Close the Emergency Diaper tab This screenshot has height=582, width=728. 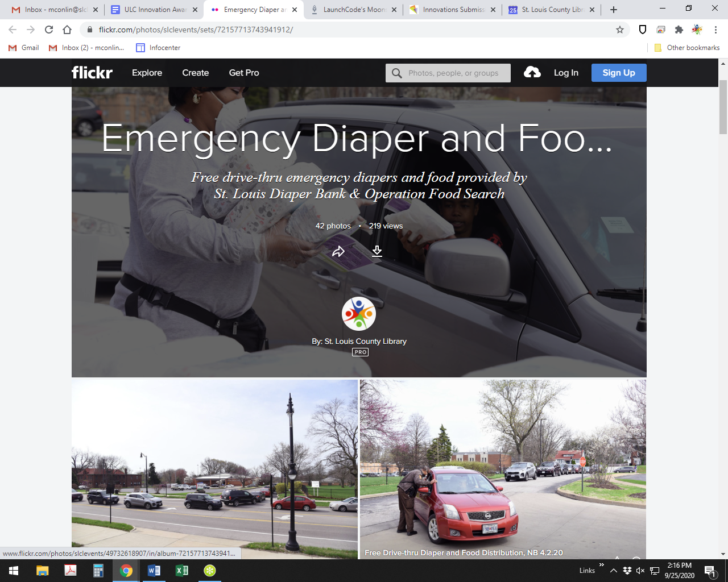(295, 10)
